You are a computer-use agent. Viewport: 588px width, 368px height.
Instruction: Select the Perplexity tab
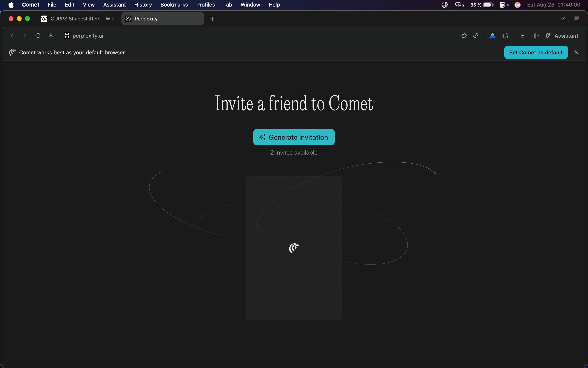click(163, 19)
